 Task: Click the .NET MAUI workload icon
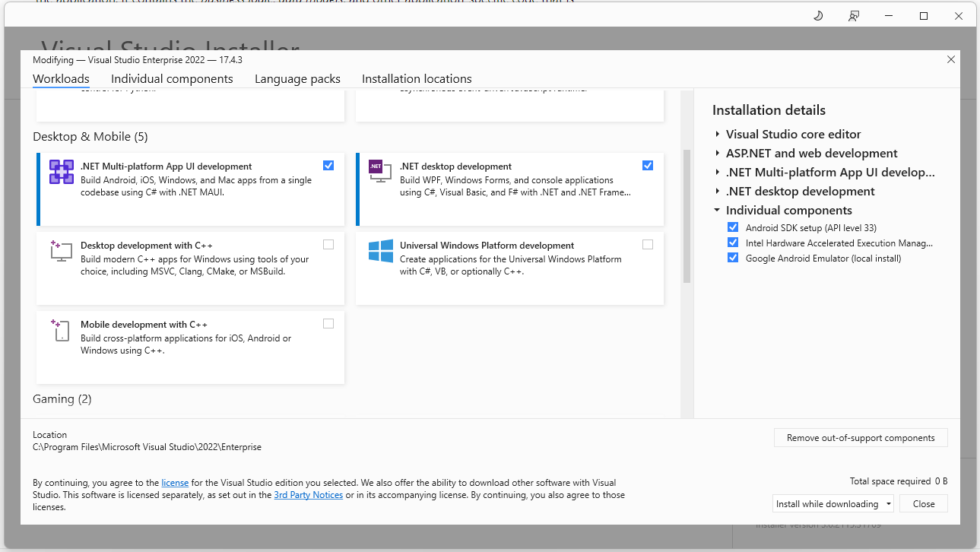[62, 172]
